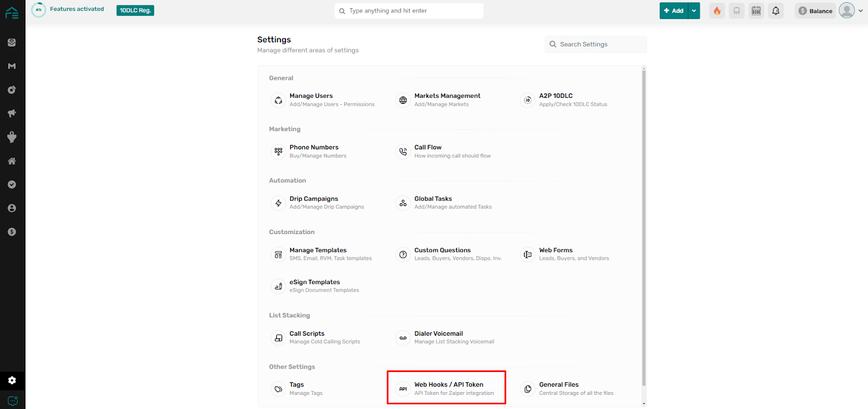Click the Marketing section heading
This screenshot has height=409, width=868.
pos(285,129)
